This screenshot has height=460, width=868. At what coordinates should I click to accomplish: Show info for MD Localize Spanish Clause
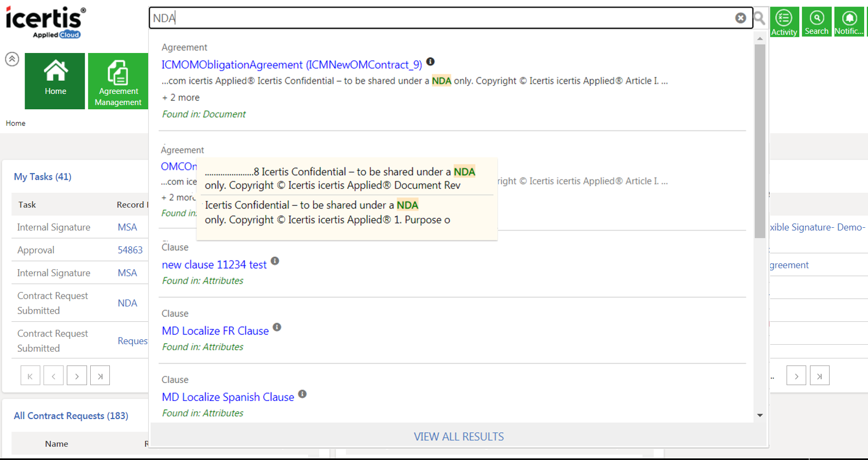tap(302, 394)
